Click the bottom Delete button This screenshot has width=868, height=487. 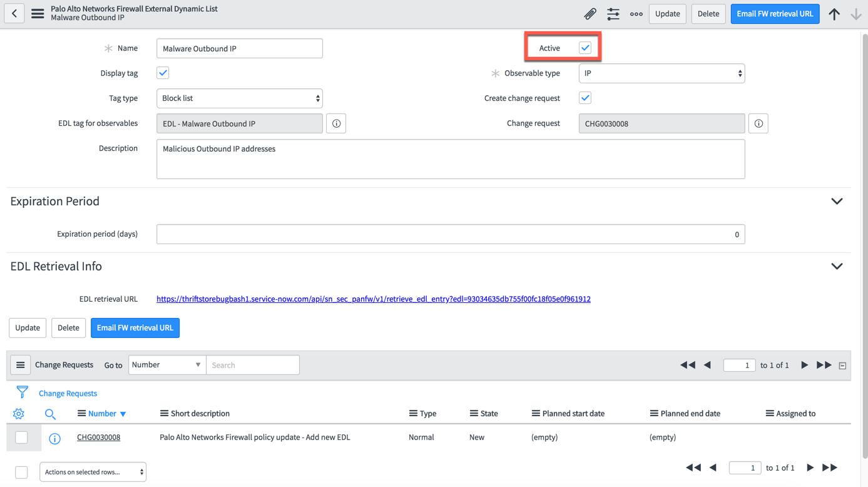[68, 328]
